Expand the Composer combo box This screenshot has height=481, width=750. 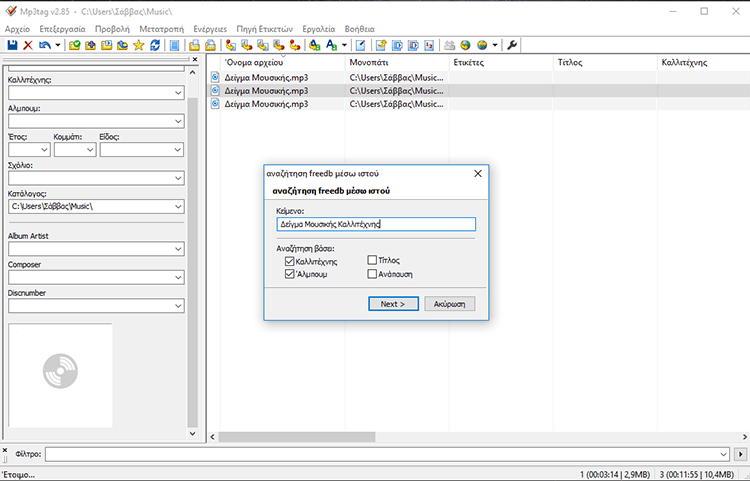178,277
